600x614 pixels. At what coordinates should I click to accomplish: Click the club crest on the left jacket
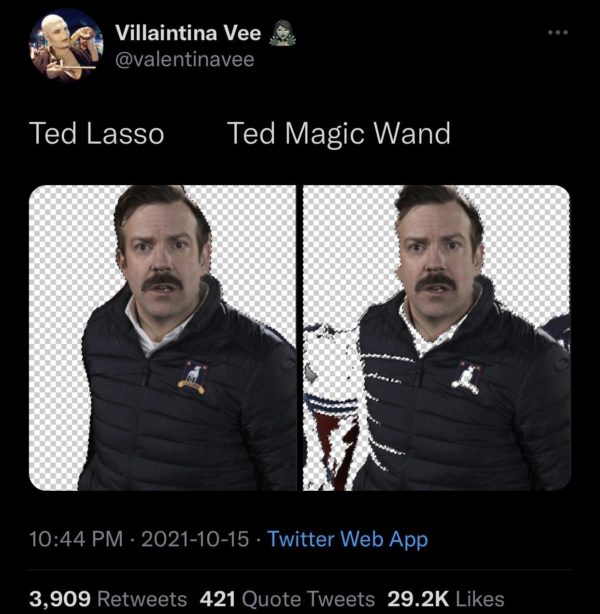point(192,378)
